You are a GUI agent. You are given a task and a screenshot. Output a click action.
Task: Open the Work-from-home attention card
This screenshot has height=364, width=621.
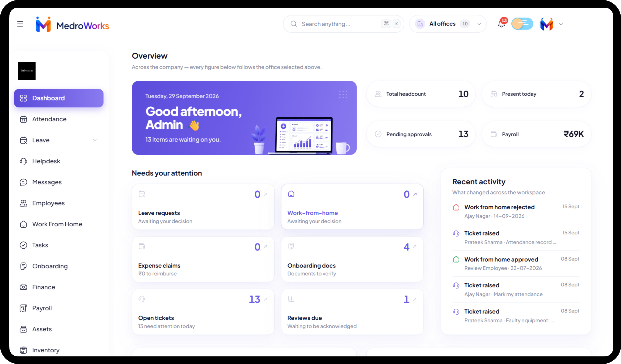(x=352, y=207)
